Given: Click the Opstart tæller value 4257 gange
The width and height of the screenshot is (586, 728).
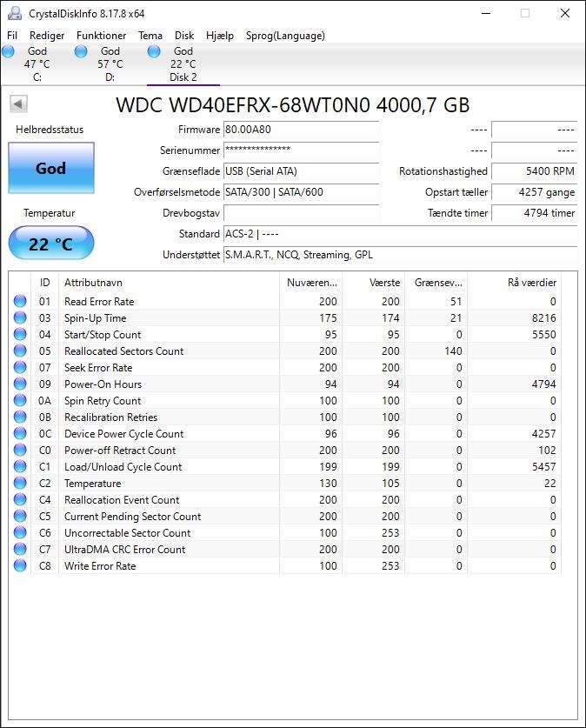Looking at the screenshot, I should [x=535, y=192].
